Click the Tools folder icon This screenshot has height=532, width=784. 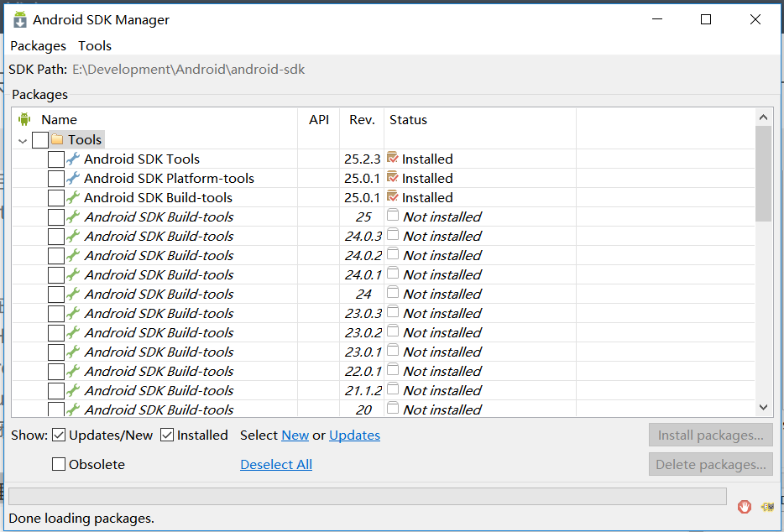(57, 139)
